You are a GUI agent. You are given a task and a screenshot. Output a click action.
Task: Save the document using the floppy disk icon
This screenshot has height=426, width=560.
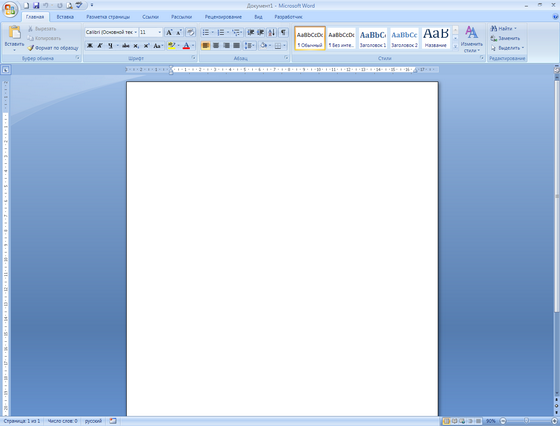click(x=36, y=5)
